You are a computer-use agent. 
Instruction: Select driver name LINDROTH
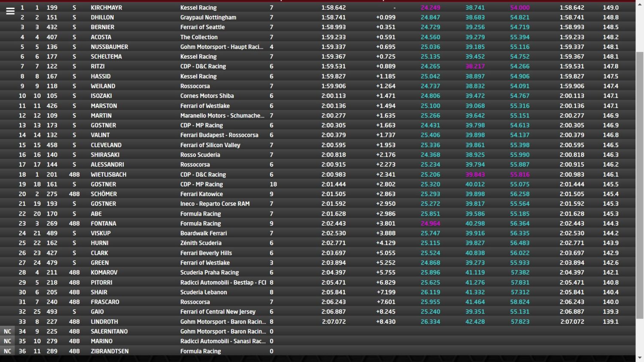[104, 322]
